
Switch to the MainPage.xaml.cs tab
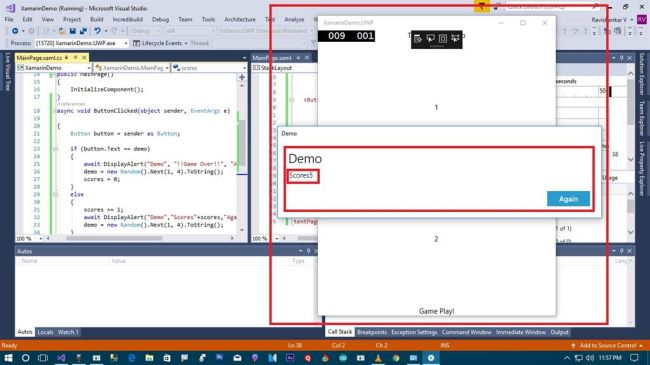39,58
